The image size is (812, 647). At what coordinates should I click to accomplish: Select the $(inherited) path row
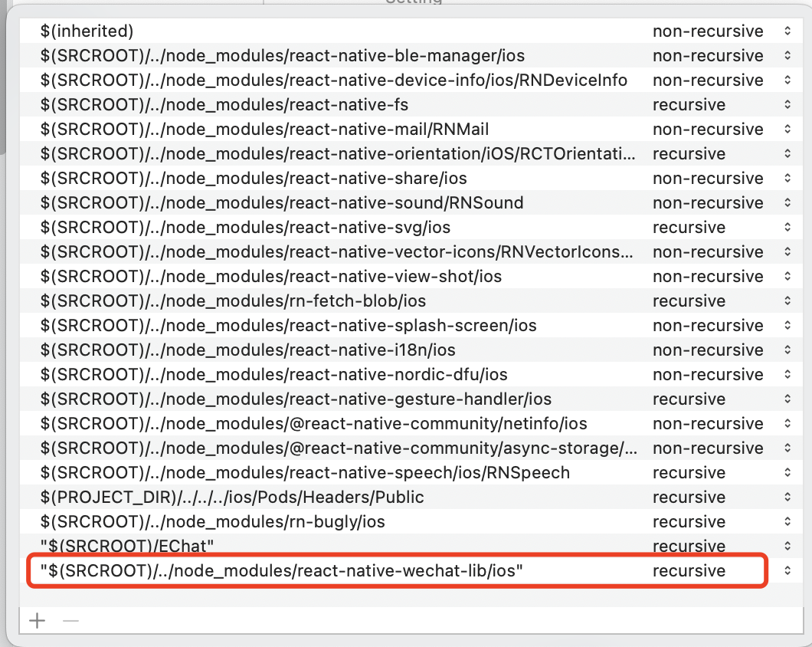click(87, 31)
